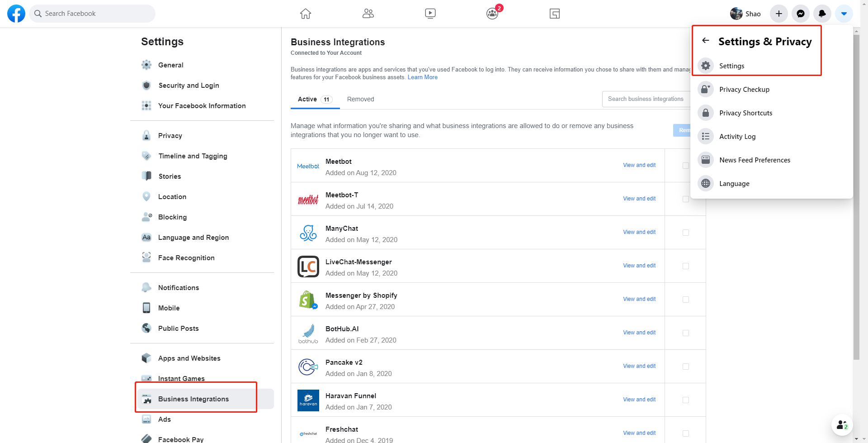
Task: Check the Haravan Funnel checkbox
Action: pos(686,400)
